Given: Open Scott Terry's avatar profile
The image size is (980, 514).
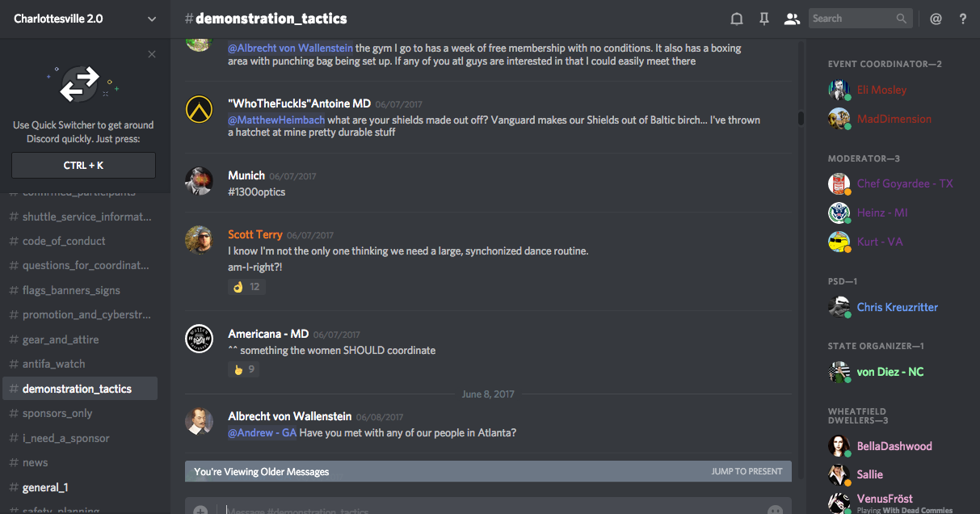Looking at the screenshot, I should (199, 239).
